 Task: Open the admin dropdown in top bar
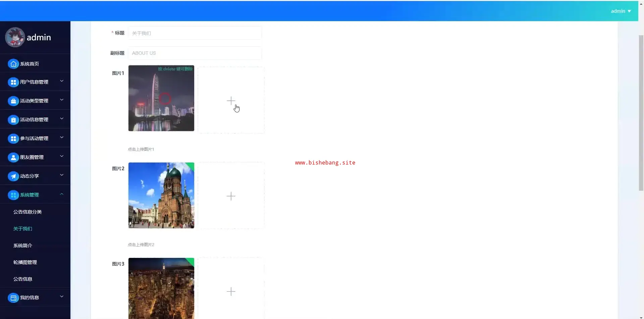621,11
